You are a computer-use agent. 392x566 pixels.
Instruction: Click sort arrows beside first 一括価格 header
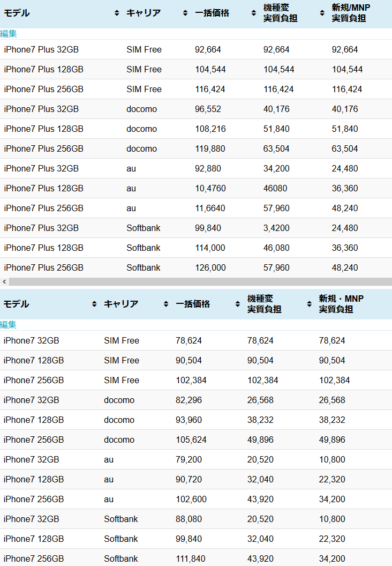tap(253, 13)
